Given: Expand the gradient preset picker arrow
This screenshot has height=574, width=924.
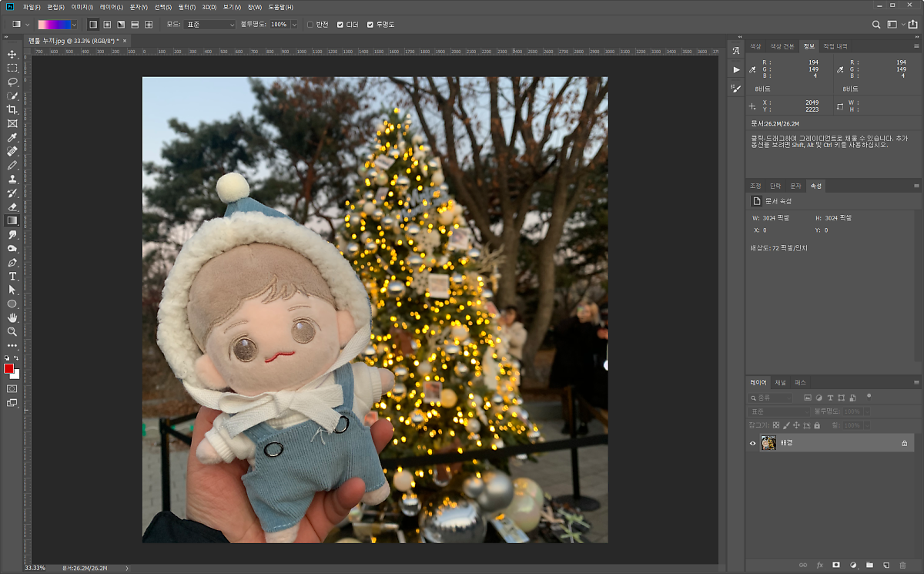Looking at the screenshot, I should pyautogui.click(x=74, y=25).
